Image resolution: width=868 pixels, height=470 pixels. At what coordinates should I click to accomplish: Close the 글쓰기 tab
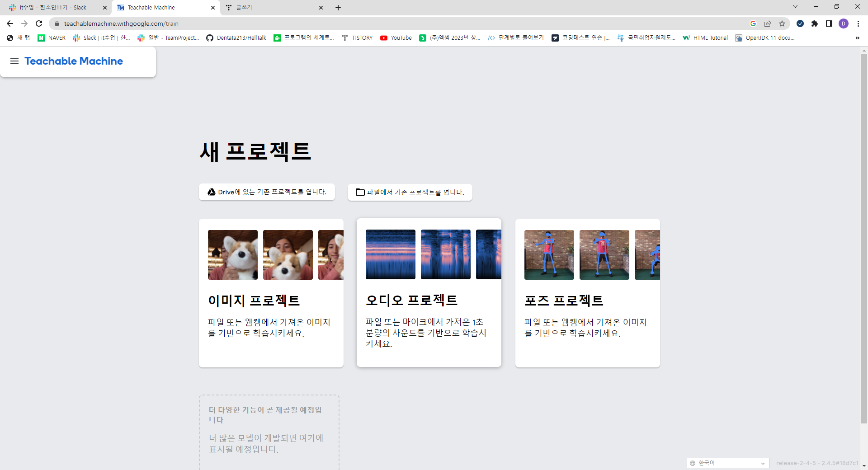pos(321,8)
